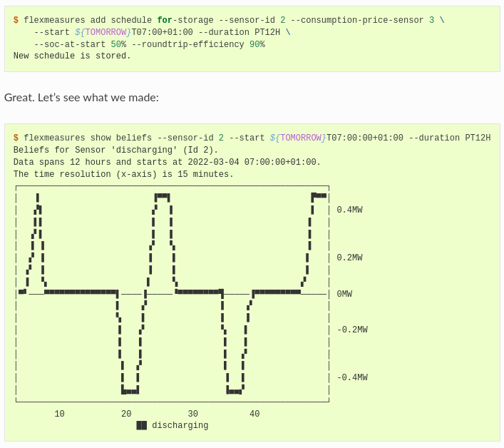Click the 0.4MW y-axis label
This screenshot has width=504, height=448.
[349, 210]
